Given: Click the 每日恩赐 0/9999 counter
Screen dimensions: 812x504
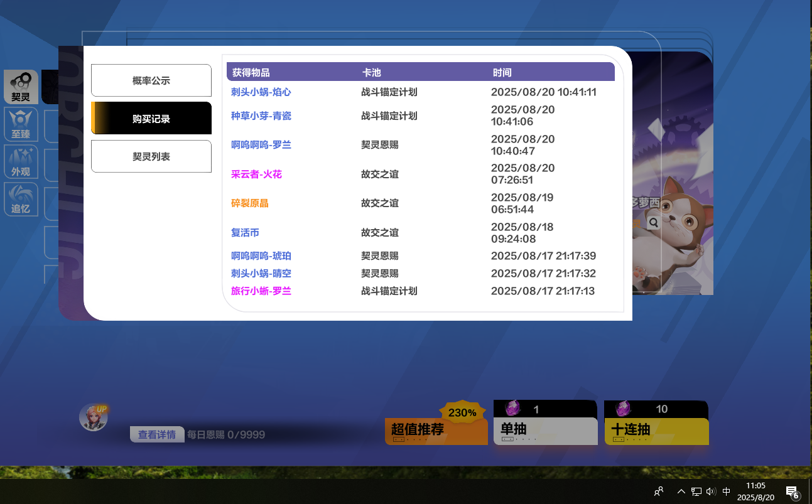Looking at the screenshot, I should tap(226, 434).
